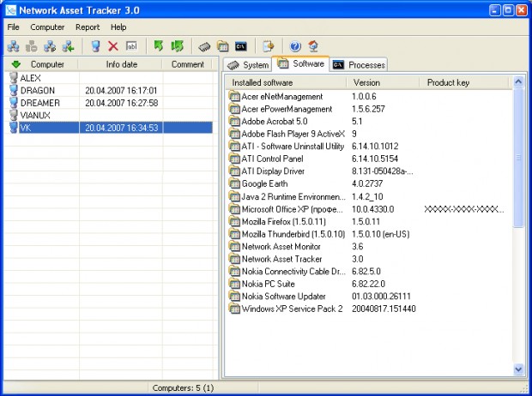The image size is (532, 396).
Task: Click the red X delete icon
Action: [x=113, y=46]
